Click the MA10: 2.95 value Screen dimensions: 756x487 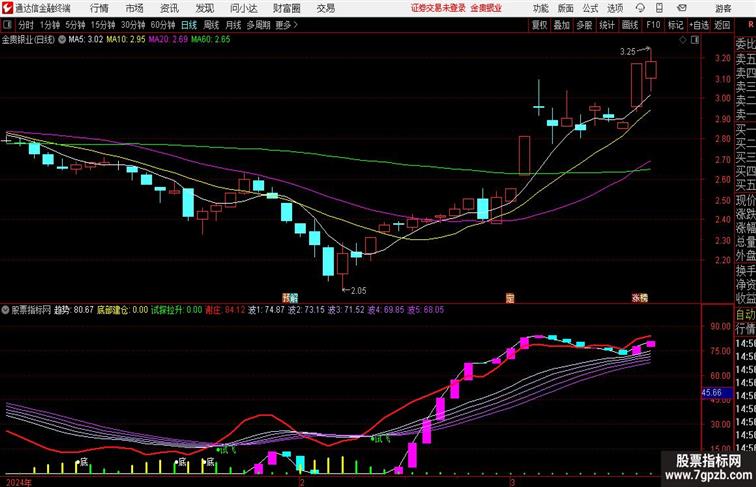click(x=126, y=40)
